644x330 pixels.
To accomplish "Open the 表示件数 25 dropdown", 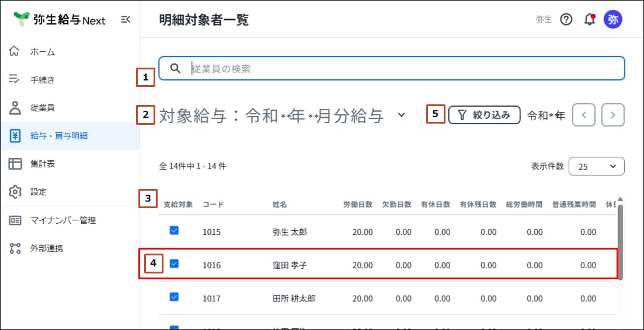I will pos(596,166).
